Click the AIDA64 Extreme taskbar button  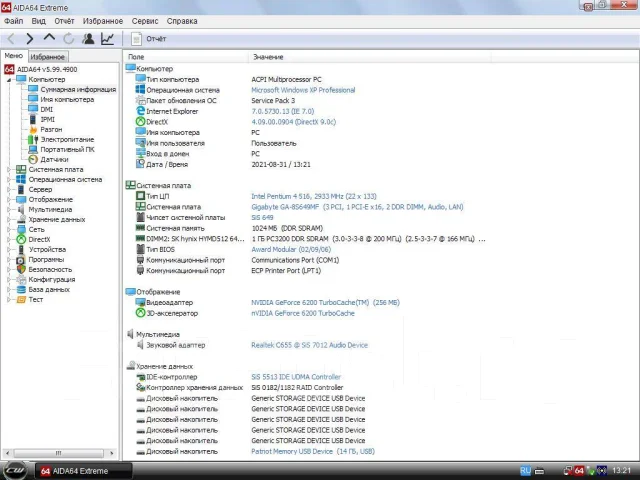pos(83,471)
